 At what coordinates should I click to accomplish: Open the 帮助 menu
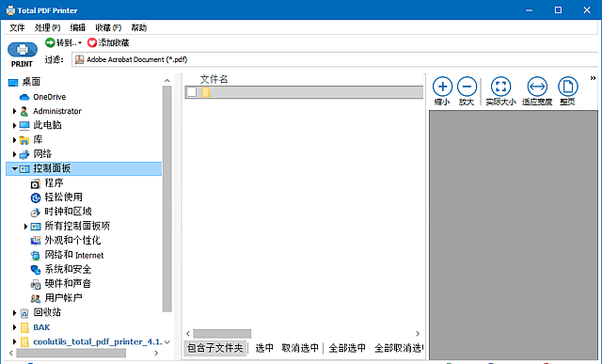tap(138, 27)
